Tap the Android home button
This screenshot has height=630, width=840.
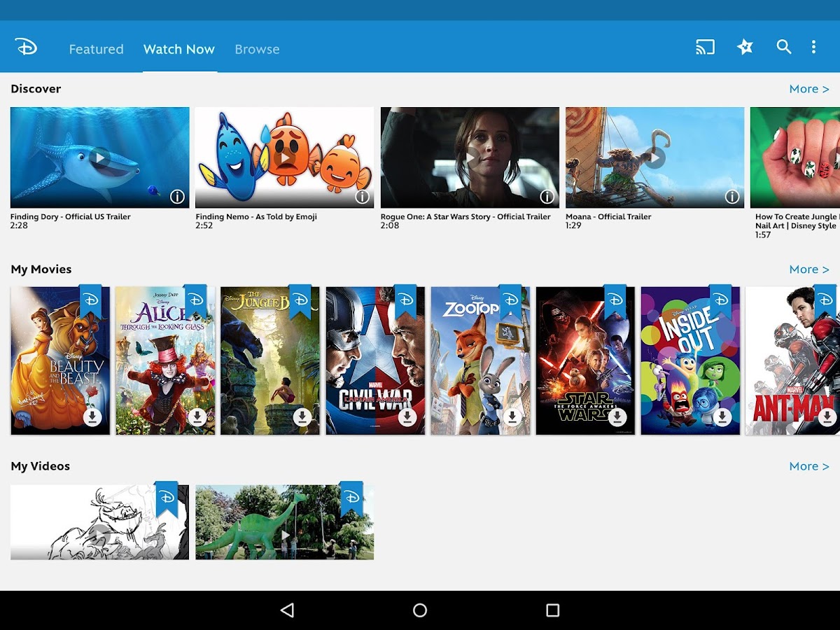click(420, 610)
